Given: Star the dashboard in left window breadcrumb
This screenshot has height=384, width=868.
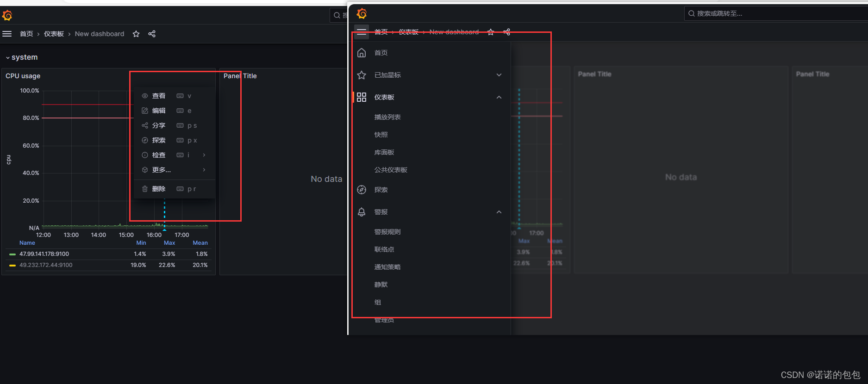Looking at the screenshot, I should [136, 34].
